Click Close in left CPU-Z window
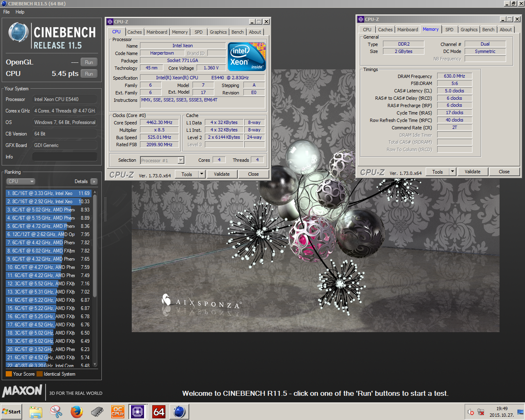 (253, 174)
